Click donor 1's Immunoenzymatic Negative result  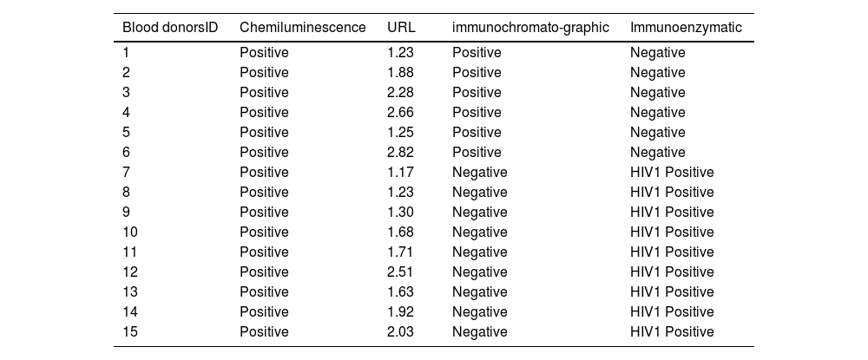point(657,52)
